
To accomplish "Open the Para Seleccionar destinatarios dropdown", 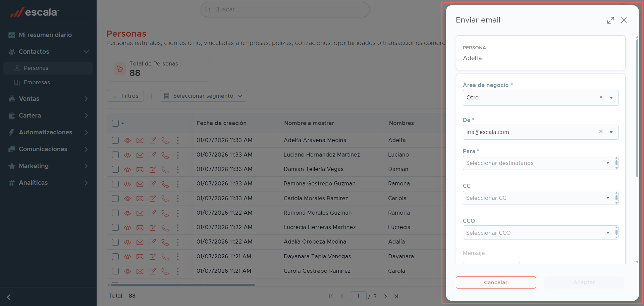I will (x=540, y=163).
